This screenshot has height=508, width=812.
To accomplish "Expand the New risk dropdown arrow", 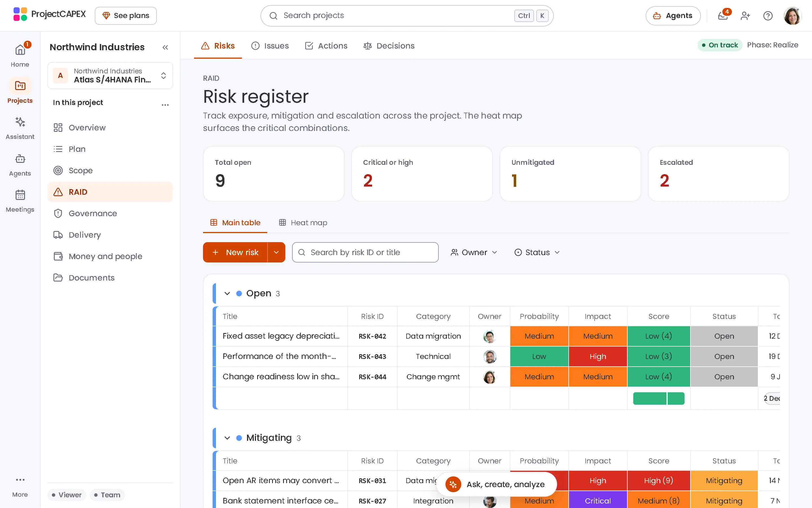I will point(277,252).
